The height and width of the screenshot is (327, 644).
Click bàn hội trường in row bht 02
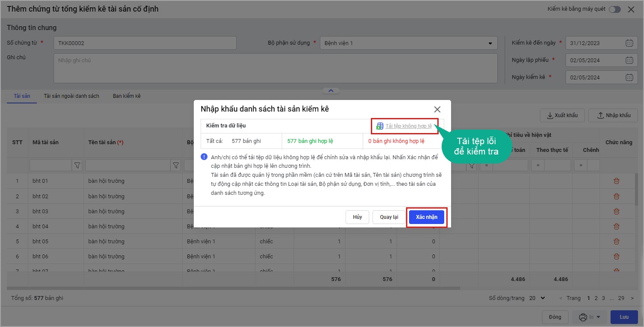106,197
